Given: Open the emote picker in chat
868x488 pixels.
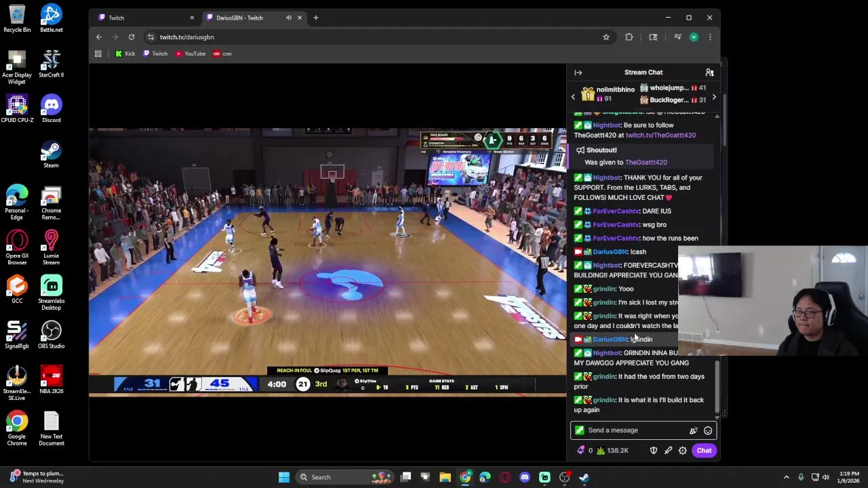Looking at the screenshot, I should pos(708,430).
